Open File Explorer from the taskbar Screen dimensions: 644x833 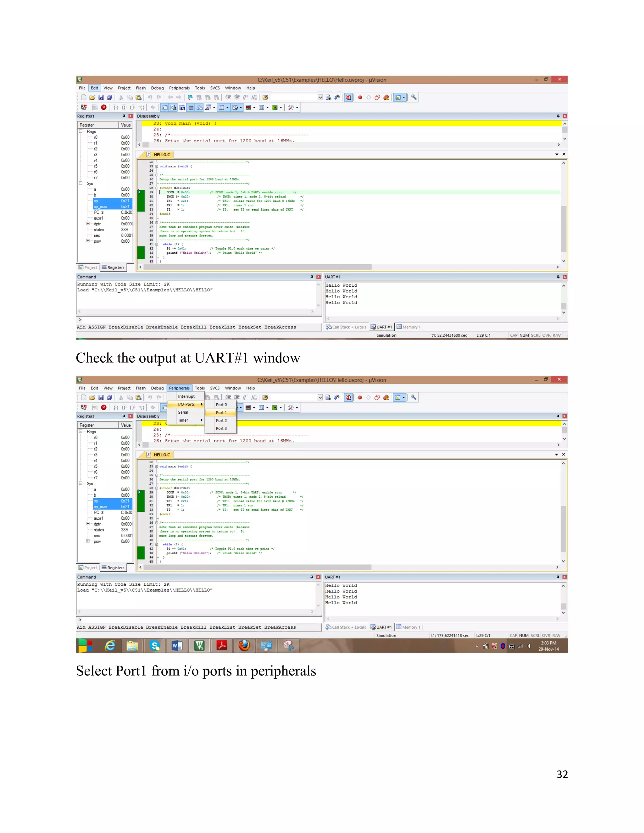coord(132,646)
